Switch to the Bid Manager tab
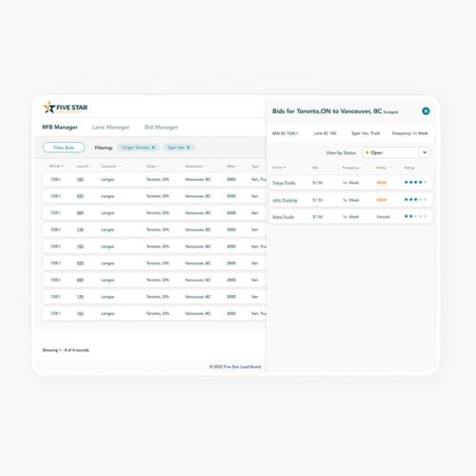Screen dimensions: 476x476 pos(161,127)
